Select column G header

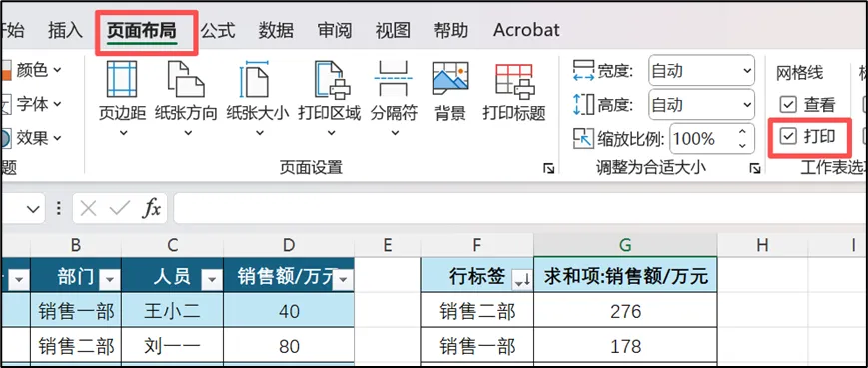pos(625,244)
